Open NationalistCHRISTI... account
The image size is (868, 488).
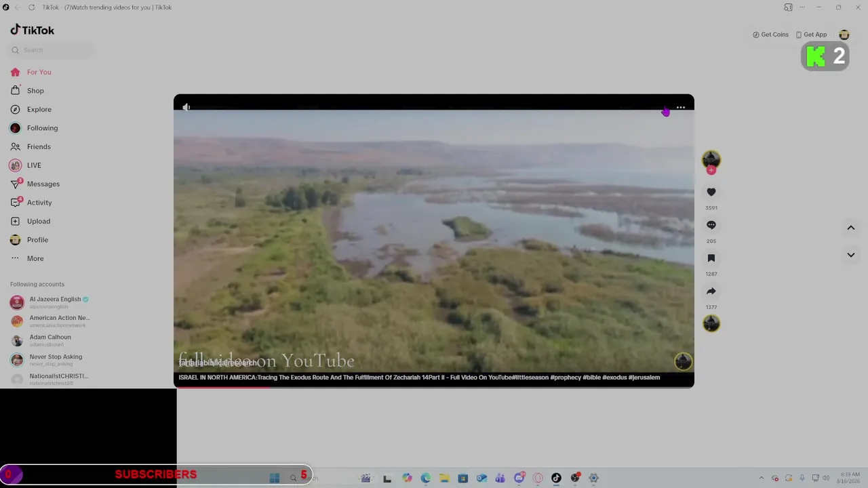coord(50,379)
